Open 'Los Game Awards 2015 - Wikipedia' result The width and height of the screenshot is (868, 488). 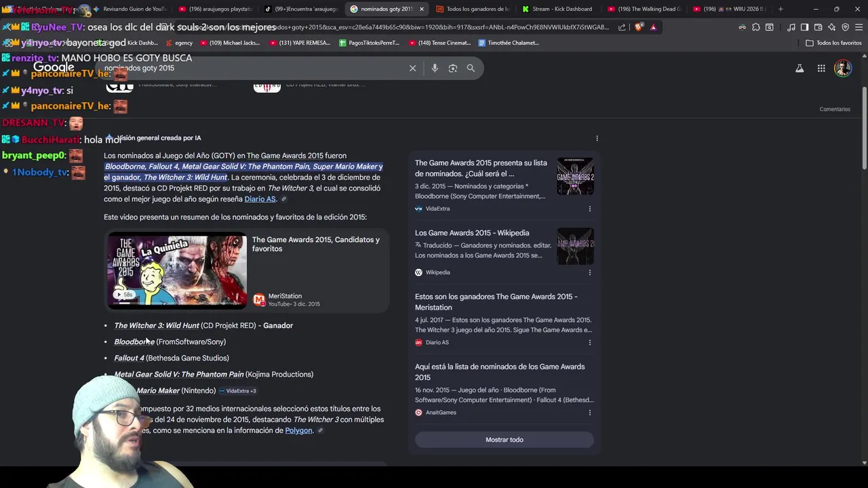click(472, 233)
